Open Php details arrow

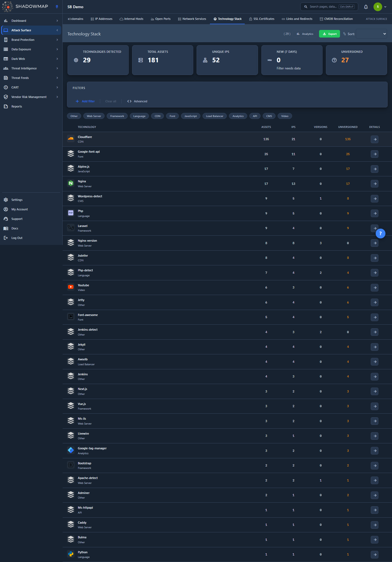point(375,213)
